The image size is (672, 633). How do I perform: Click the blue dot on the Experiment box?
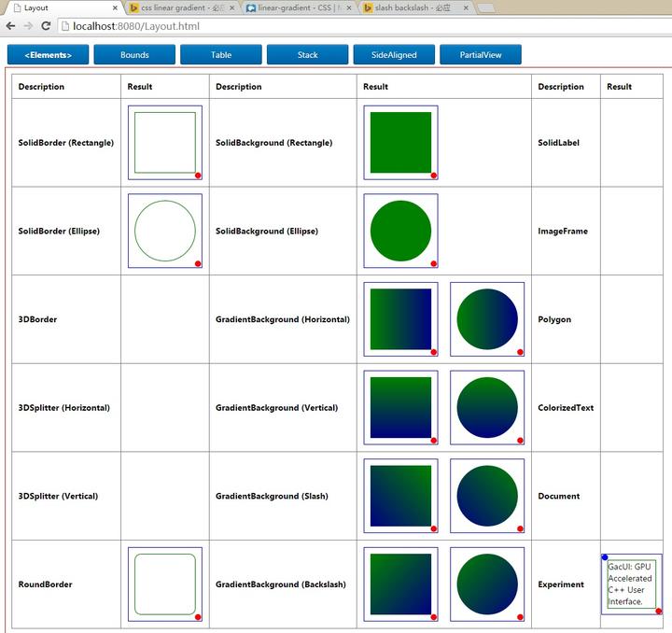pyautogui.click(x=605, y=557)
